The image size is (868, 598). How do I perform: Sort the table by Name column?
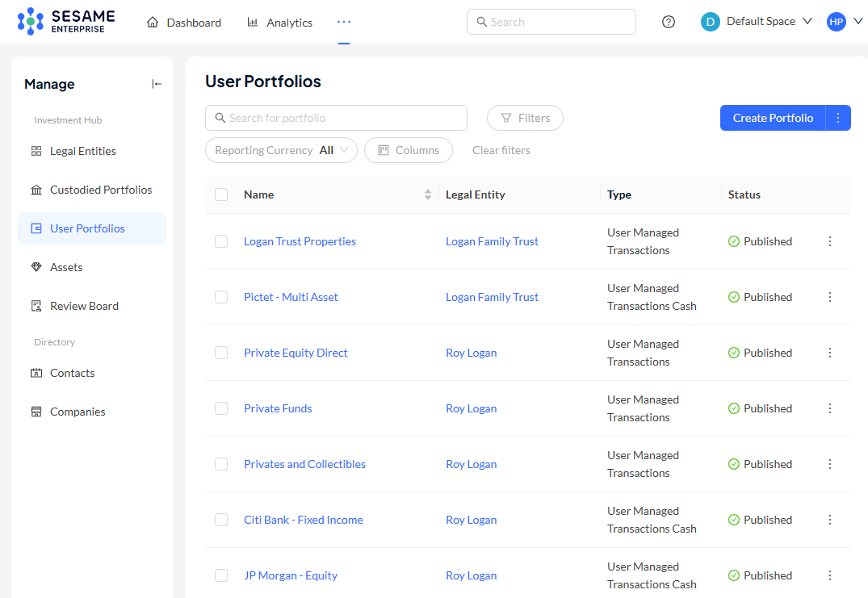pyautogui.click(x=427, y=194)
